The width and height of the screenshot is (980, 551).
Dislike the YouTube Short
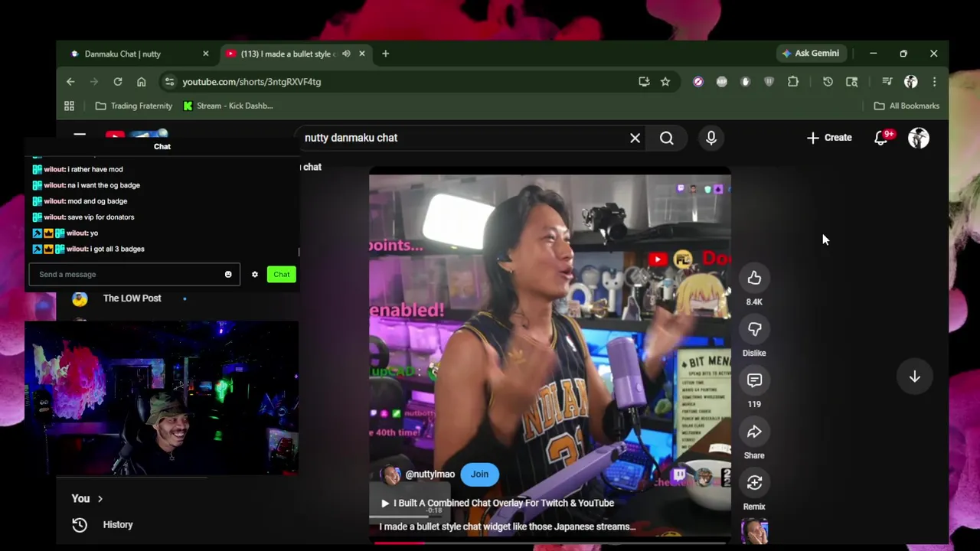[x=754, y=329]
